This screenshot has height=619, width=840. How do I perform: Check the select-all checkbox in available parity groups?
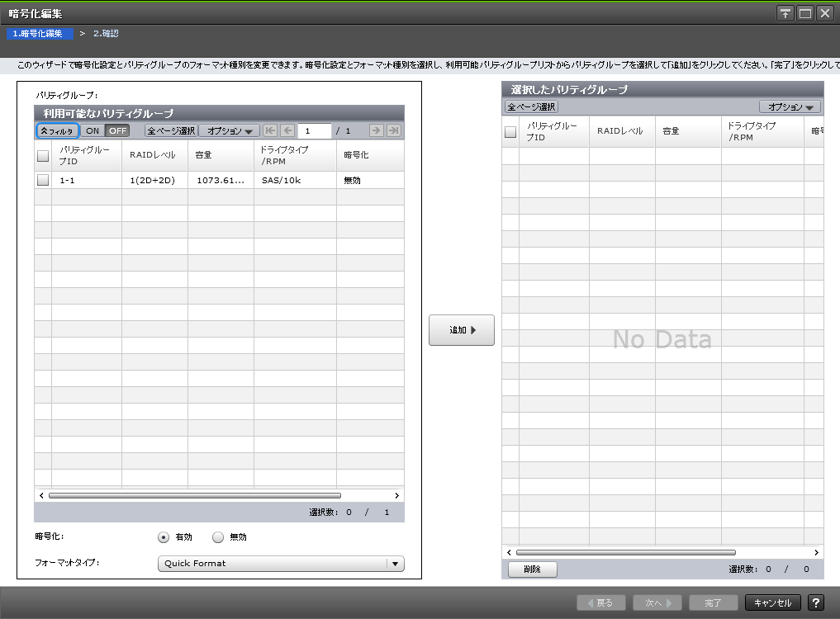[42, 155]
